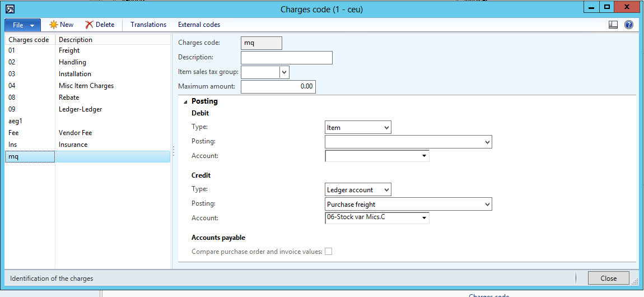Open the Item sales tax group dropdown

pos(284,72)
